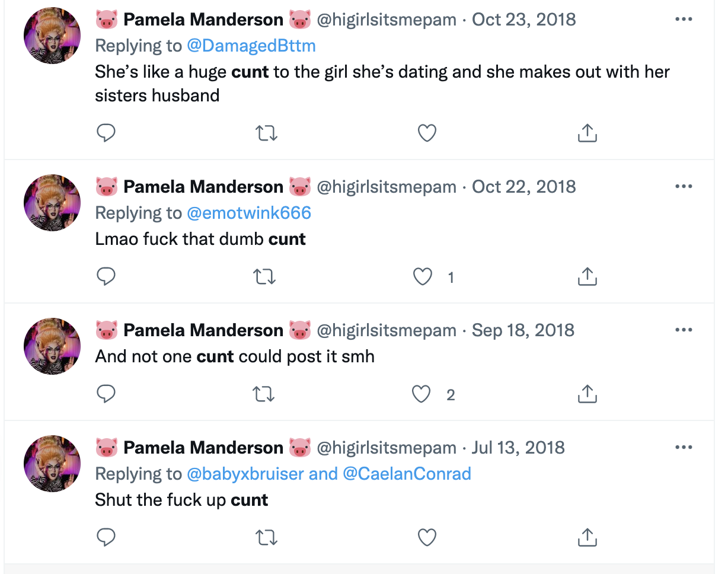Like the Oct 22 tweet with 1 like
728x574 pixels.
(422, 277)
